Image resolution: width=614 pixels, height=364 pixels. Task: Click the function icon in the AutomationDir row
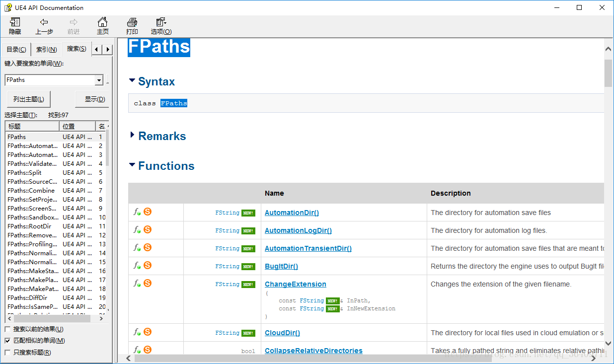(137, 212)
